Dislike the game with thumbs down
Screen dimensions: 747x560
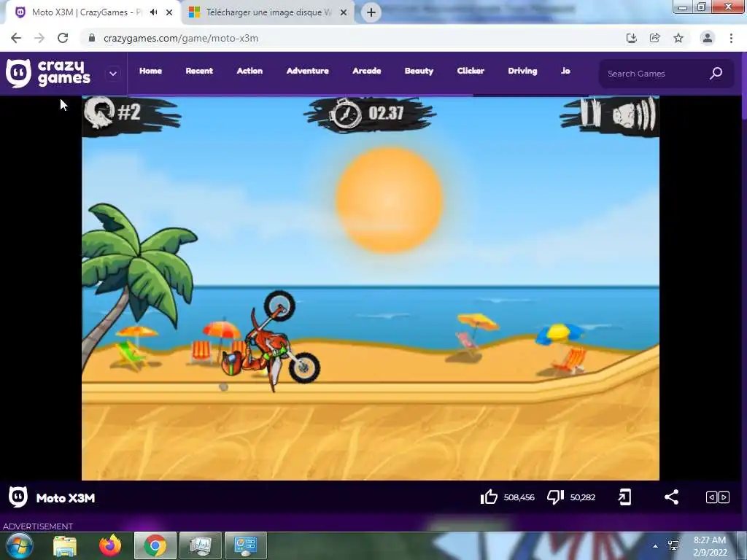tap(555, 497)
